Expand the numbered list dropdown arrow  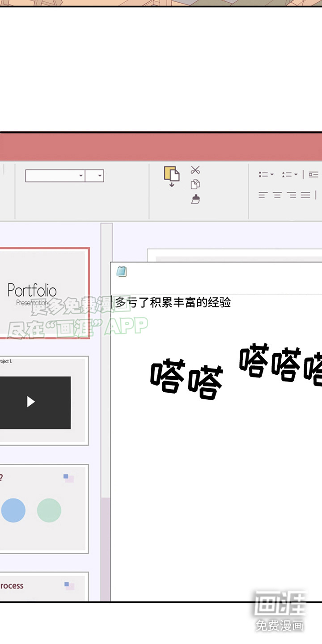pyautogui.click(x=296, y=174)
